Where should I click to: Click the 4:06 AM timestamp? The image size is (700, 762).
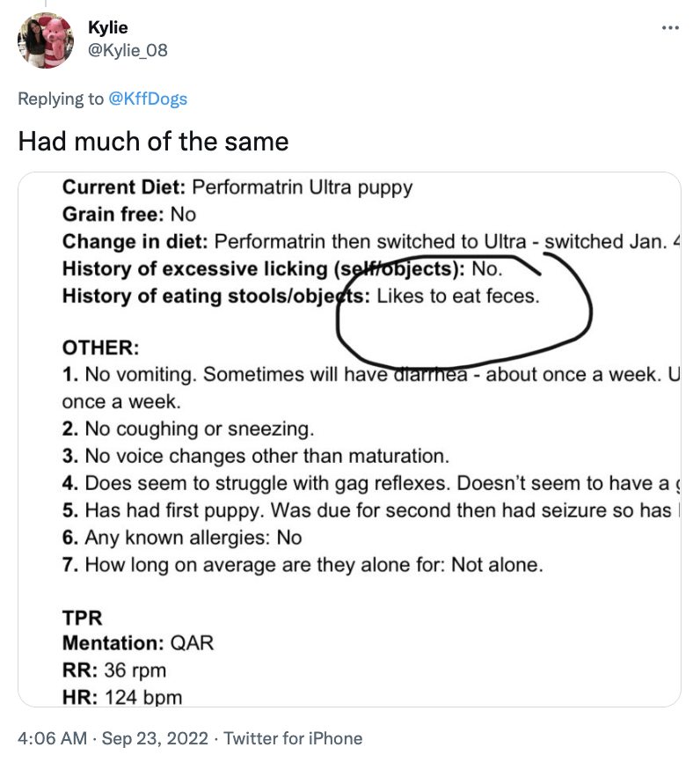[52, 738]
